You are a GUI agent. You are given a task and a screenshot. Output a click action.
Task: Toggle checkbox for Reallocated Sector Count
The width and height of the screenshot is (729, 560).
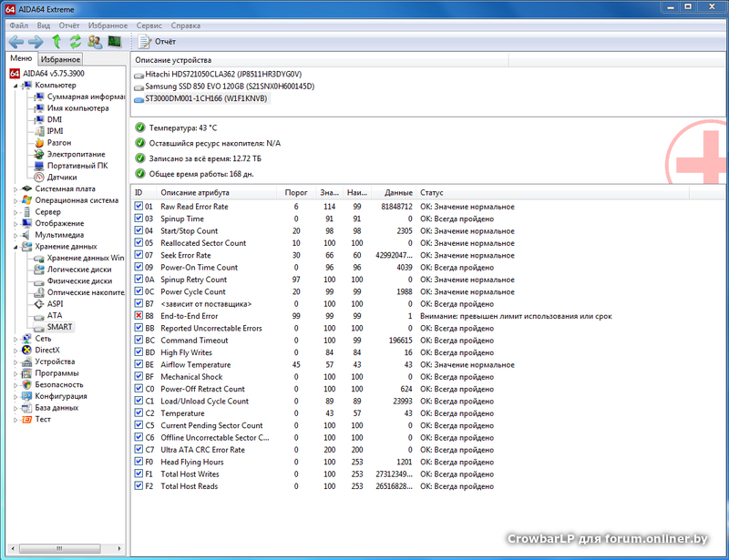[x=139, y=242]
